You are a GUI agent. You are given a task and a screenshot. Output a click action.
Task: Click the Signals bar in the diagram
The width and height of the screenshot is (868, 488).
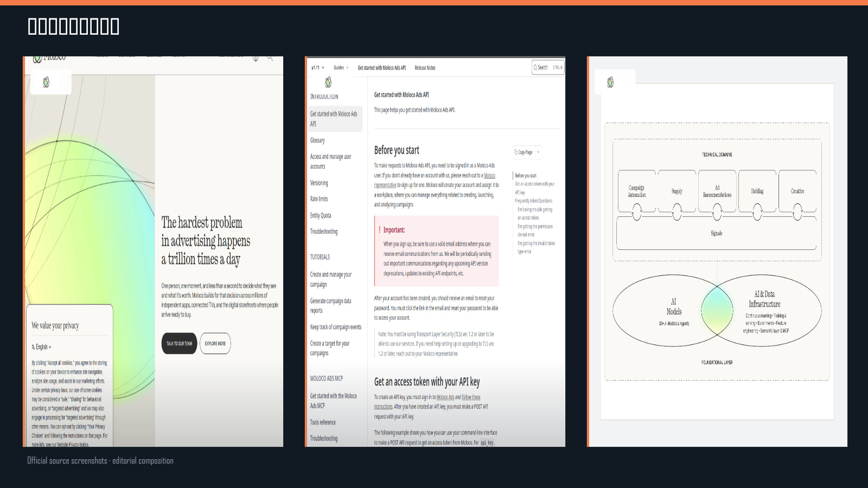[x=717, y=233]
